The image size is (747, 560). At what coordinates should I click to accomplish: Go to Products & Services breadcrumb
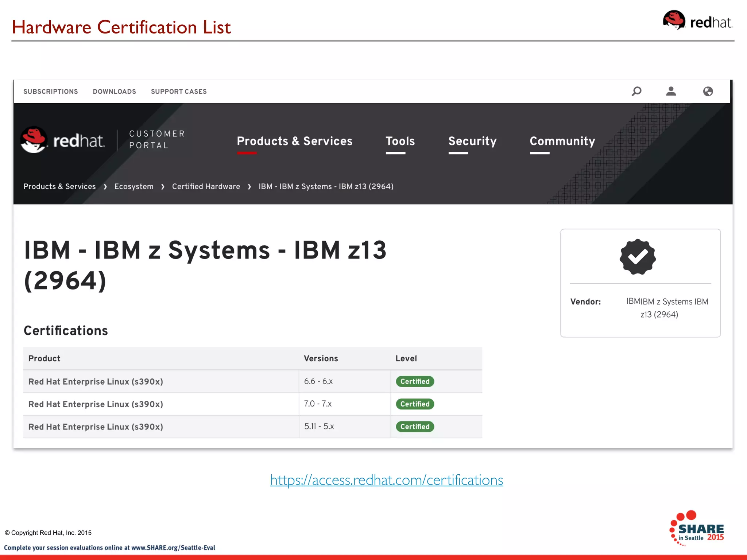59,186
